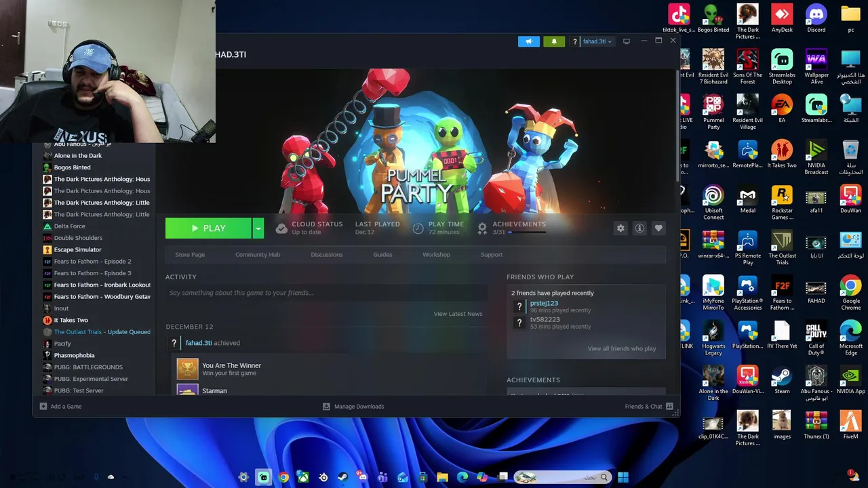Open the Community Hub tab
The height and width of the screenshot is (488, 868).
point(258,255)
